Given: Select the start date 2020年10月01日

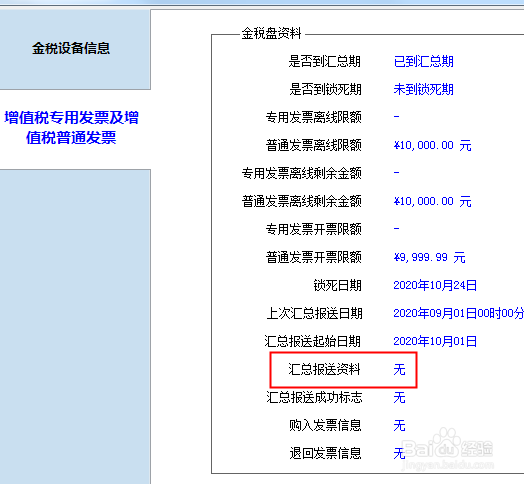Looking at the screenshot, I should (x=435, y=342).
